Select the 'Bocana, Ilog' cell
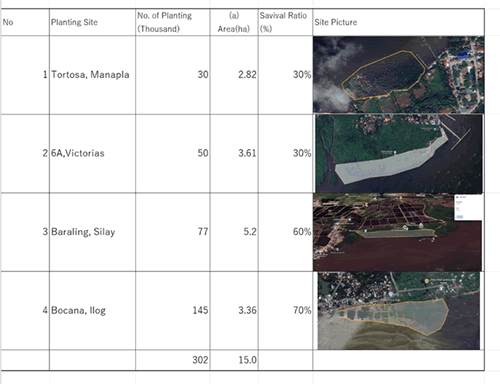 [x=92, y=310]
